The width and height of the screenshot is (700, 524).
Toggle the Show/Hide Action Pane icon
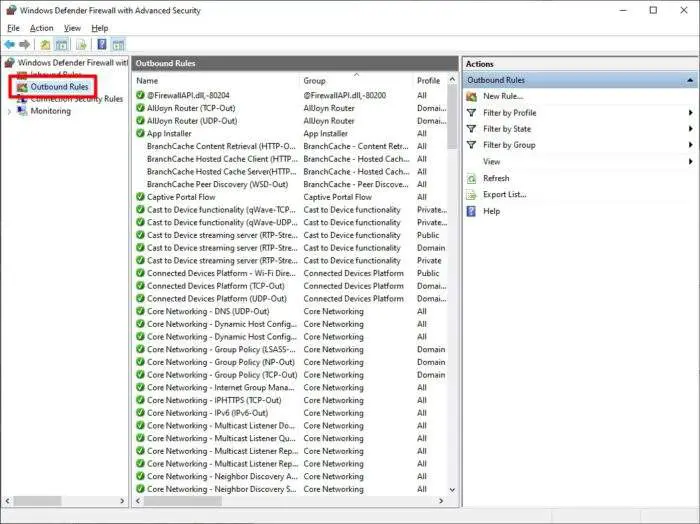[x=118, y=44]
